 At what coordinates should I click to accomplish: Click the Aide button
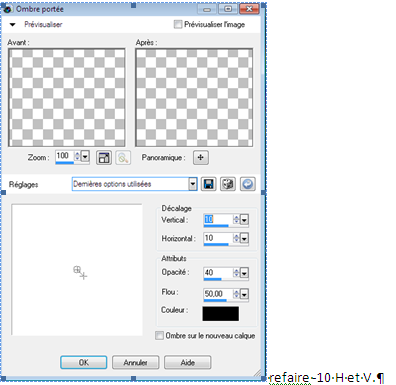coord(187,362)
